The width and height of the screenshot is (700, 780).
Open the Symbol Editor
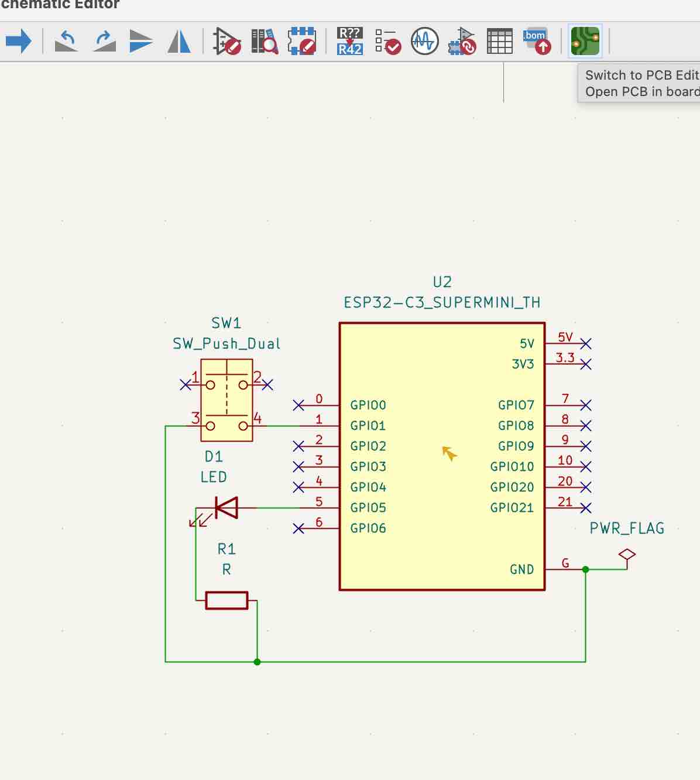point(227,42)
